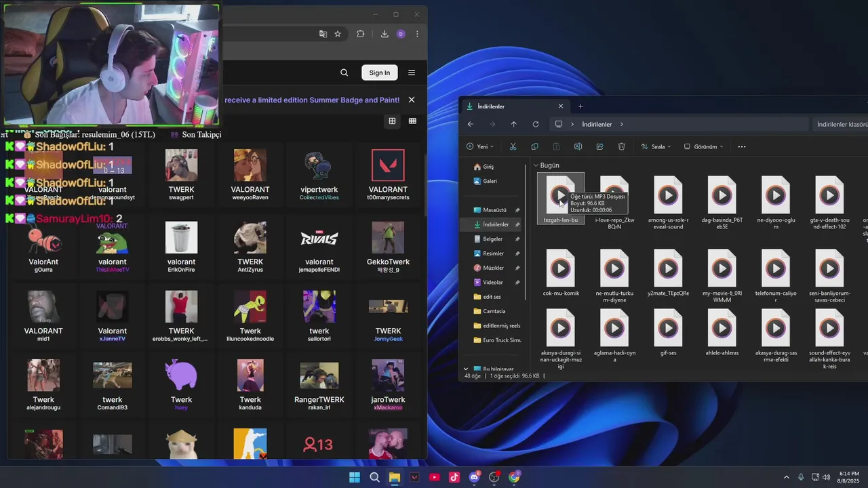Open the Camtasia folder in sidebar
Viewport: 868px width, 488px height.
pyautogui.click(x=494, y=311)
